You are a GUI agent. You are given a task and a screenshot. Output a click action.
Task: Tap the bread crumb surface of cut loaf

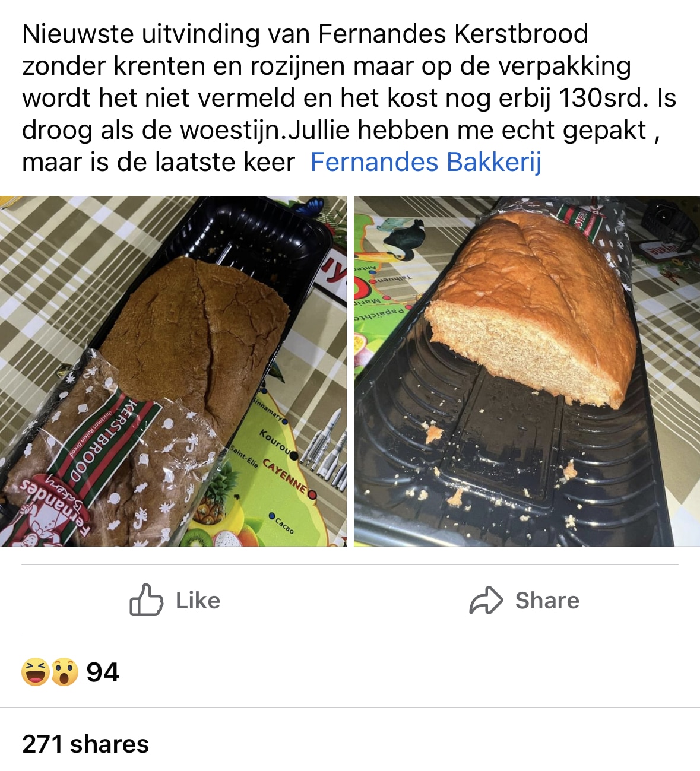point(522,350)
